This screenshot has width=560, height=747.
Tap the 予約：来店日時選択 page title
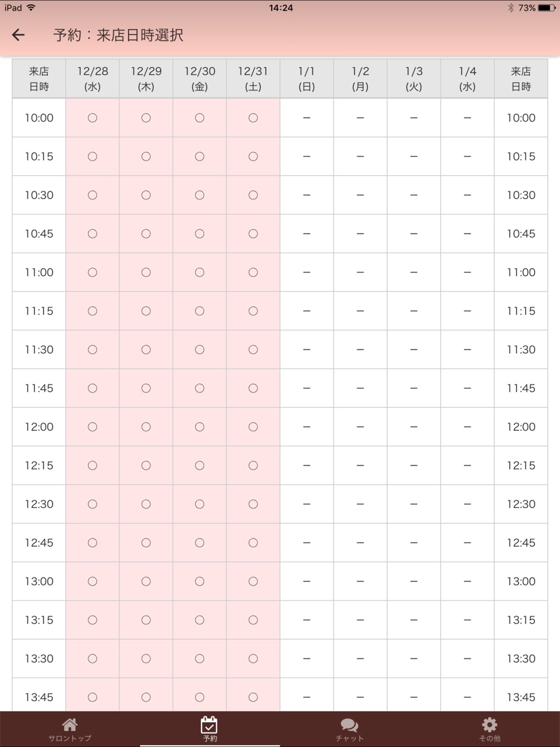[118, 35]
